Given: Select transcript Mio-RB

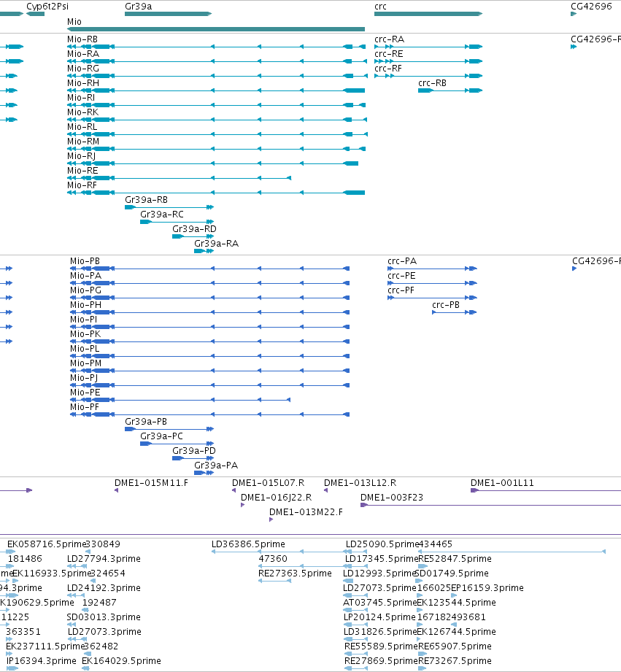Looking at the screenshot, I should (82, 39).
